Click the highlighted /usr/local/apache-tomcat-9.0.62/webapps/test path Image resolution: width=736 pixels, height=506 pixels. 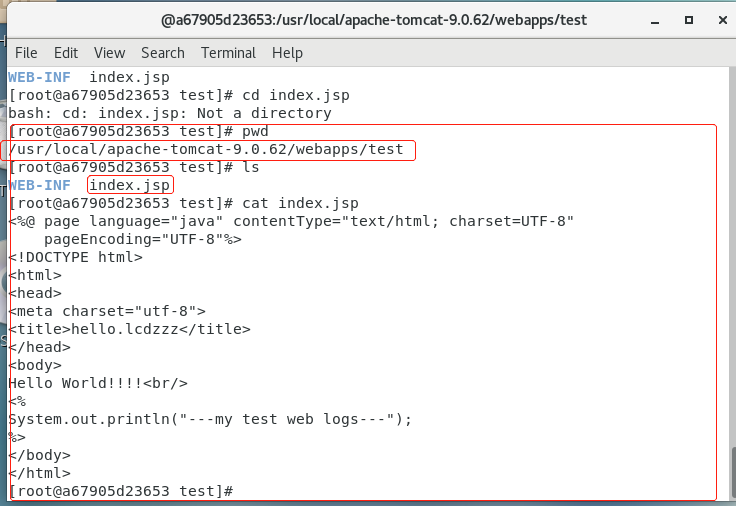click(x=207, y=150)
